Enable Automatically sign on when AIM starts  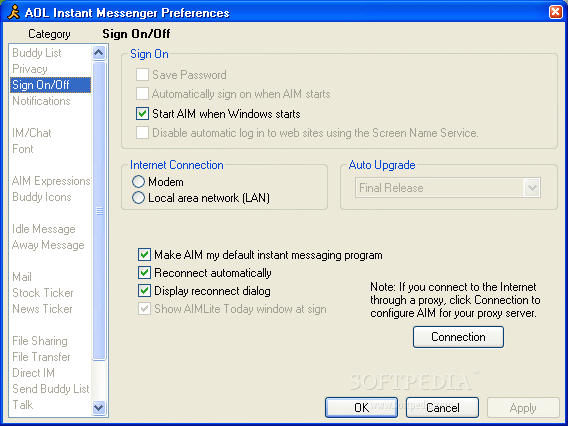[142, 94]
